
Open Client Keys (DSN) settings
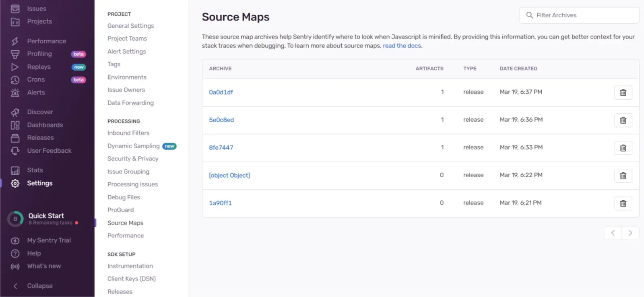pyautogui.click(x=132, y=279)
